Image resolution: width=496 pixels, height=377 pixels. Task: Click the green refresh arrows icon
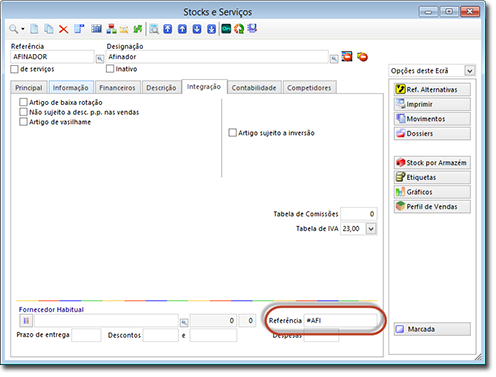[138, 29]
